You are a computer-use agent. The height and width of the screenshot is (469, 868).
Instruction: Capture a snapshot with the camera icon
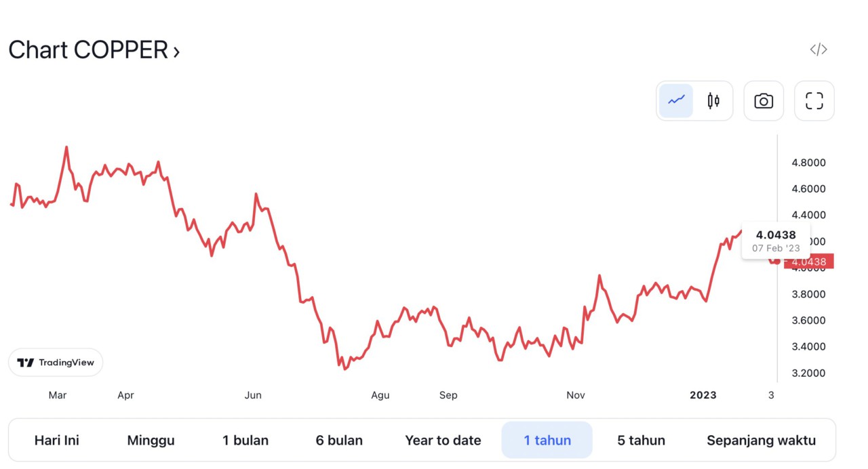coord(764,100)
